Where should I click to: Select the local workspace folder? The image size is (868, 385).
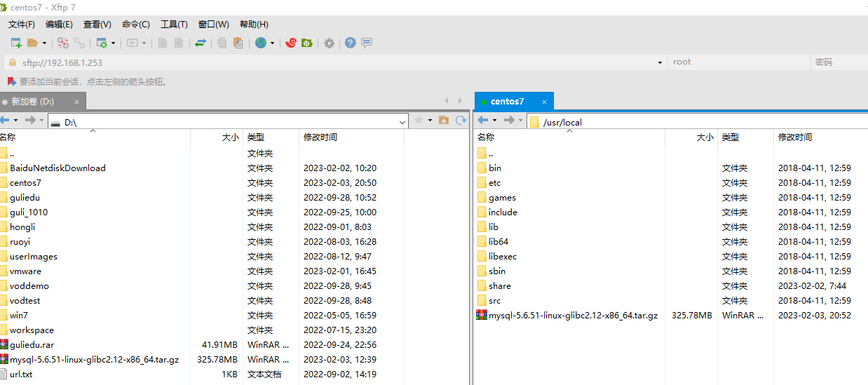32,330
